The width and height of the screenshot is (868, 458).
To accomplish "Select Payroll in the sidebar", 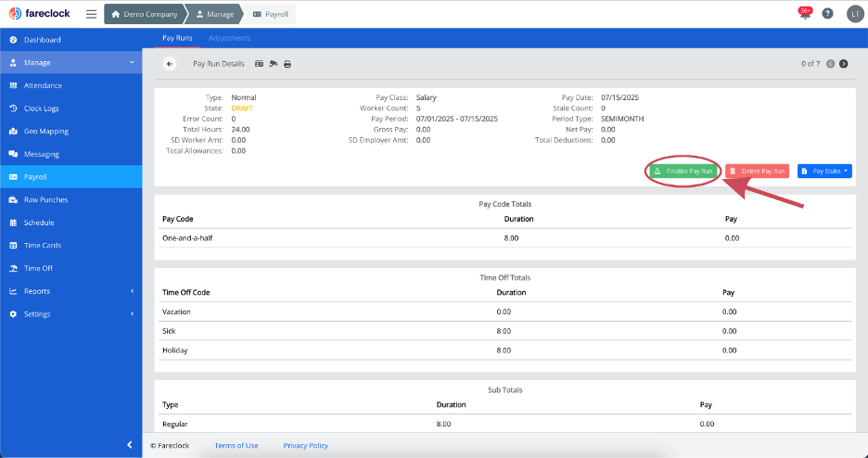I will tap(70, 177).
